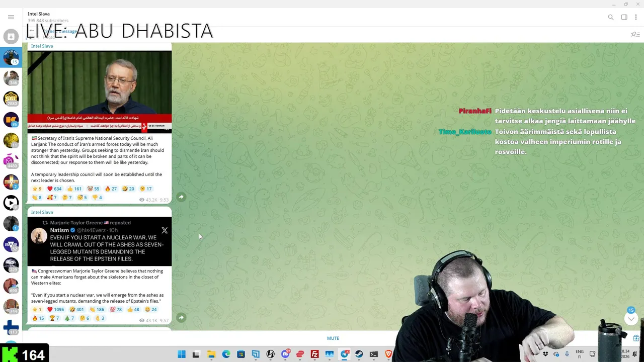
Task: Open the terminal from the taskbar
Action: [x=374, y=354]
